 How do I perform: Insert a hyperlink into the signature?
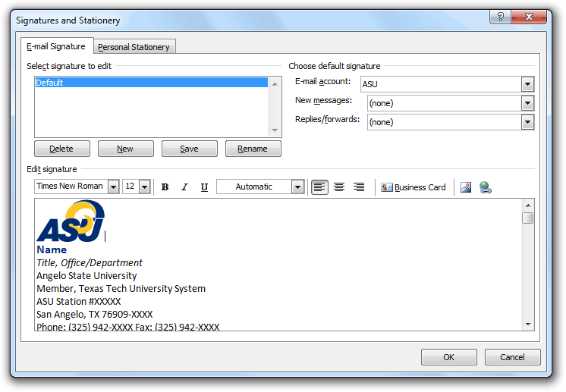(485, 187)
